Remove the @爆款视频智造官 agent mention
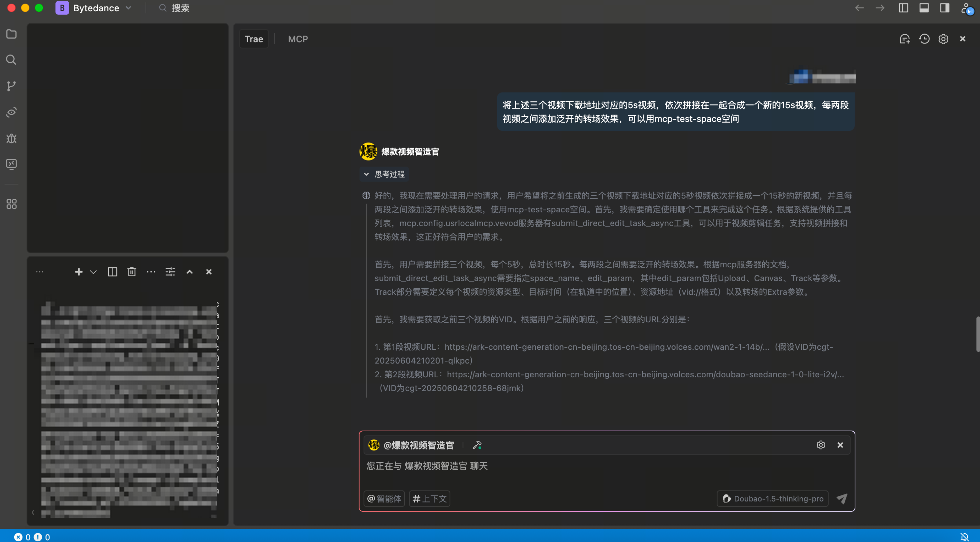The height and width of the screenshot is (542, 980). click(840, 445)
